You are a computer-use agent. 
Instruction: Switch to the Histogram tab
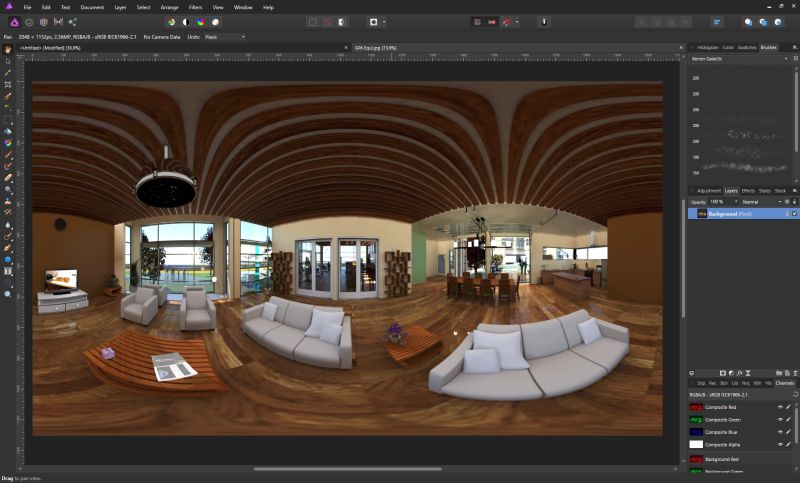tap(708, 47)
